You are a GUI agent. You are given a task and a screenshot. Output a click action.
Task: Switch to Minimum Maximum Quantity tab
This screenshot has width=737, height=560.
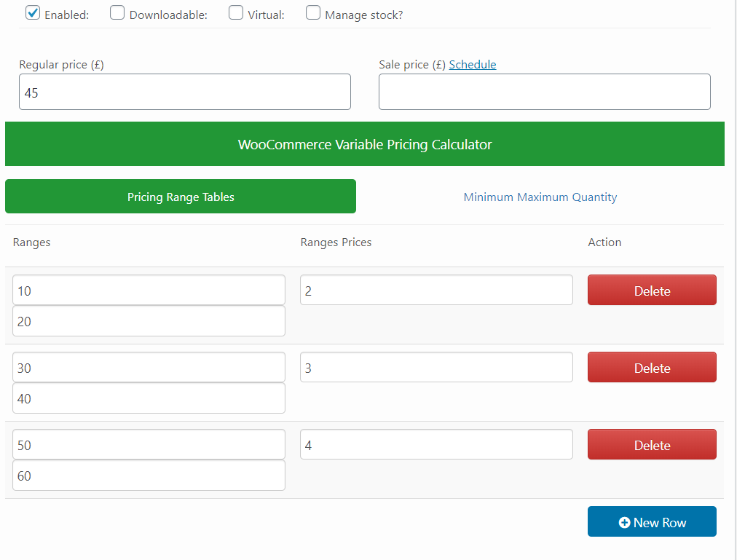(540, 197)
